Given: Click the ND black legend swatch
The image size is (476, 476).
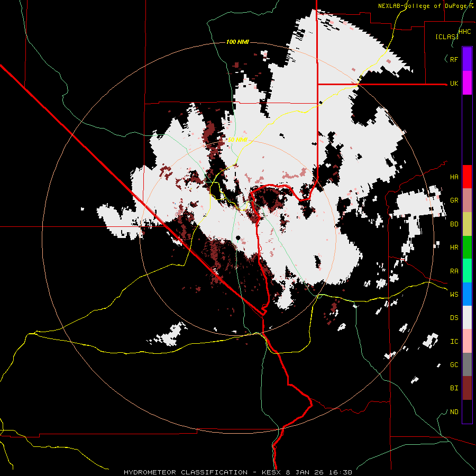Looking at the screenshot, I should (467, 411).
